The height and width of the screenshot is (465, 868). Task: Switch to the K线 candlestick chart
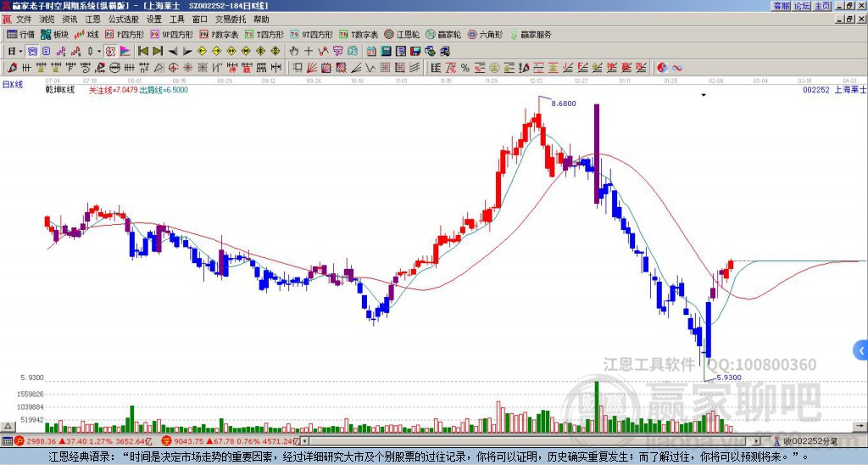point(86,35)
